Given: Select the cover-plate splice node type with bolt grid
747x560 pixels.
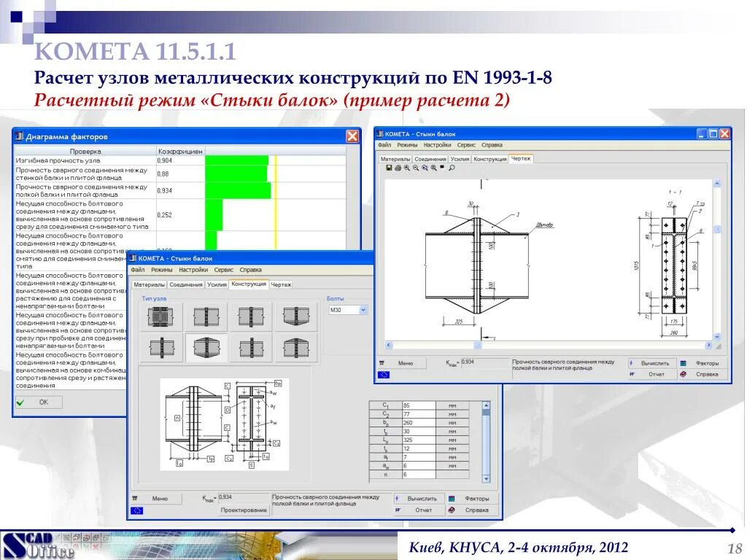Looking at the screenshot, I should coord(160,316).
